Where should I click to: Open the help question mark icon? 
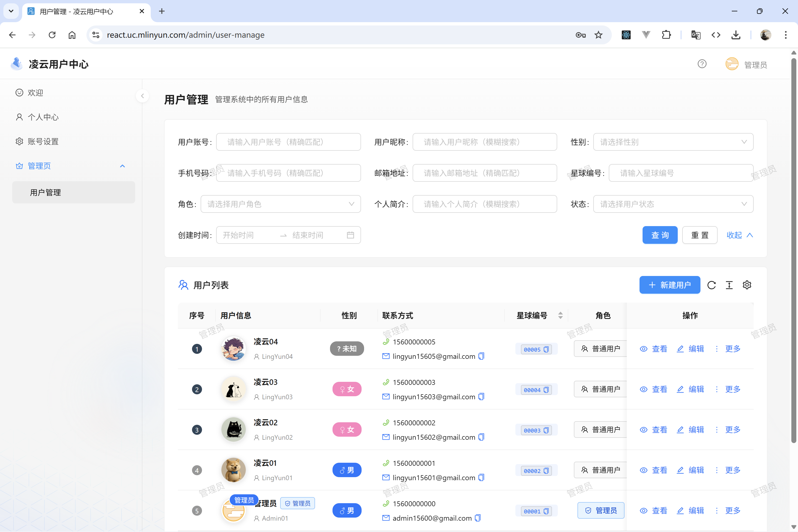[x=702, y=63]
